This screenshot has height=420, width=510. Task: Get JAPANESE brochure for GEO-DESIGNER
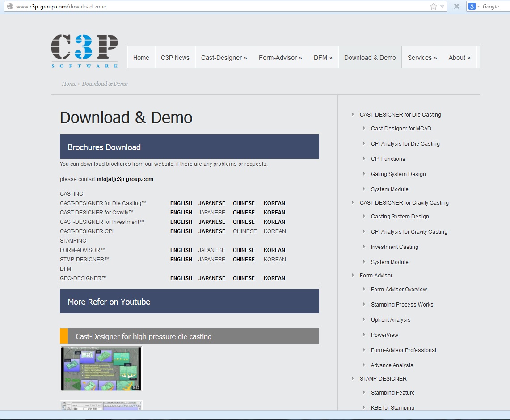212,279
